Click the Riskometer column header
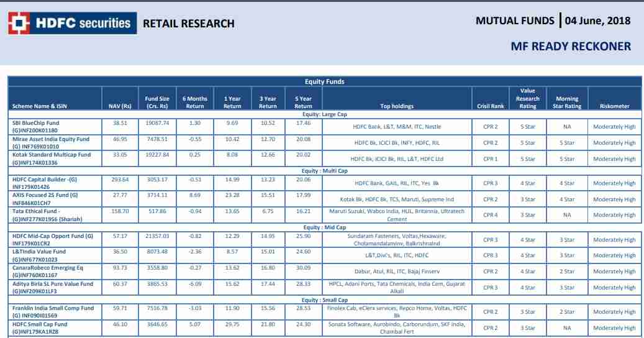 614,107
